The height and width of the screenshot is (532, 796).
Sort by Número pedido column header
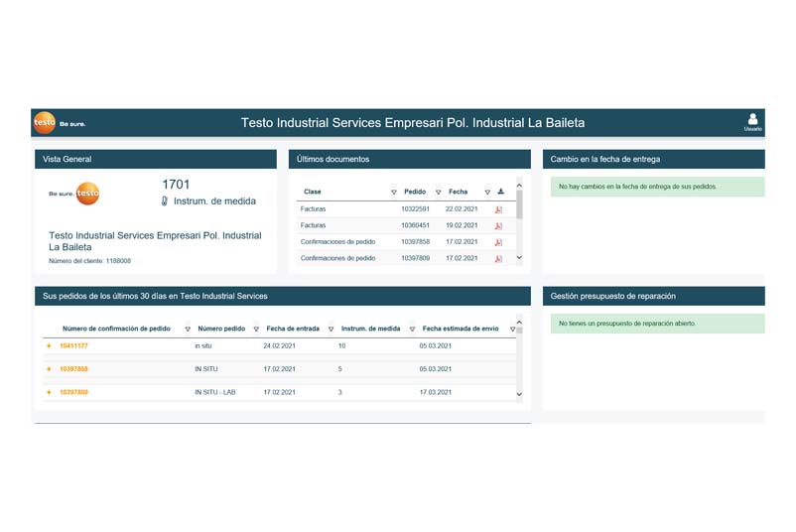pos(221,329)
